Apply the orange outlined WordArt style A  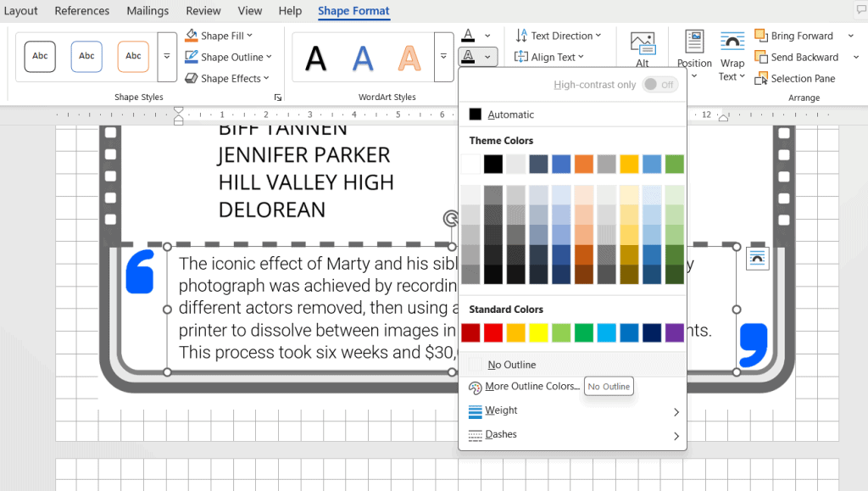[x=409, y=58]
